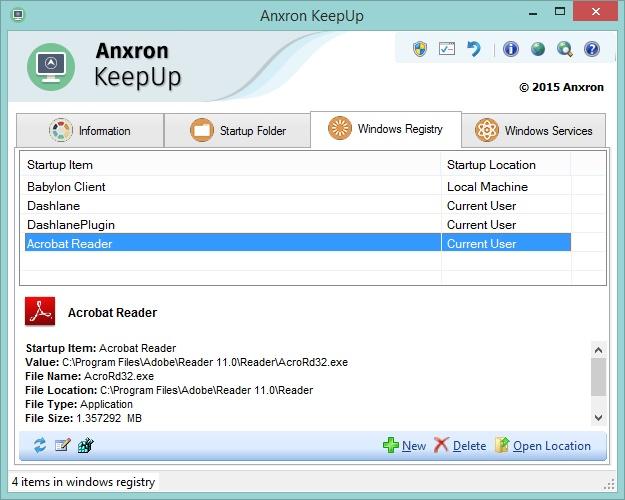Select the Dashlane startup entry

[x=298, y=206]
